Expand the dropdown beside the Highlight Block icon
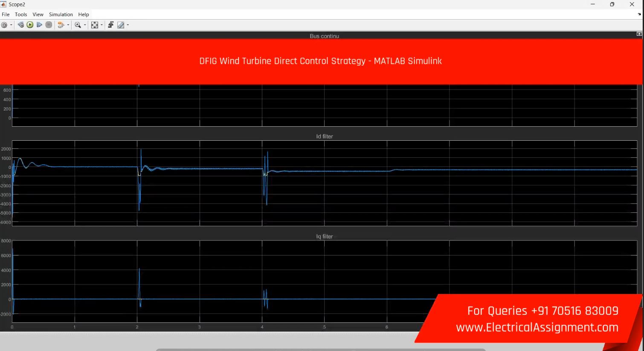 [68, 25]
